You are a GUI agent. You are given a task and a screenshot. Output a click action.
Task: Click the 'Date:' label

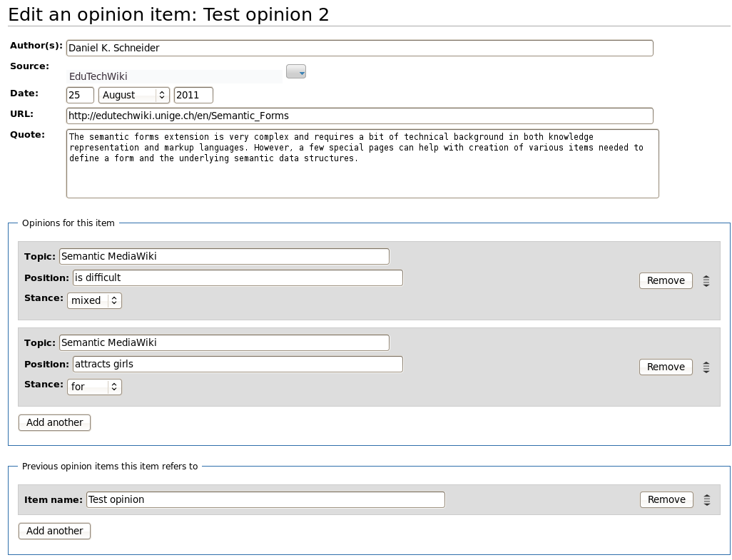(24, 93)
